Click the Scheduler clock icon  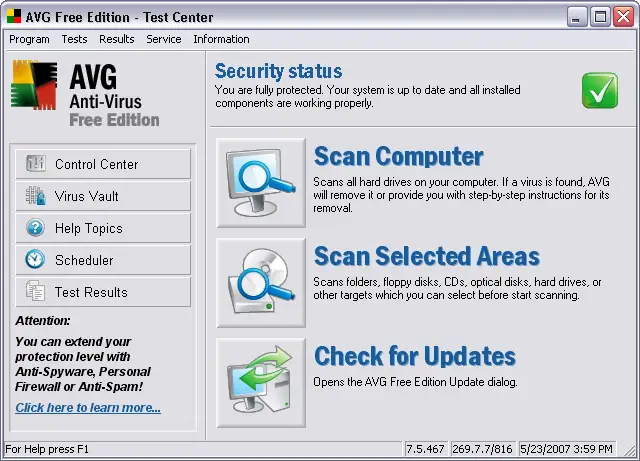[35, 259]
